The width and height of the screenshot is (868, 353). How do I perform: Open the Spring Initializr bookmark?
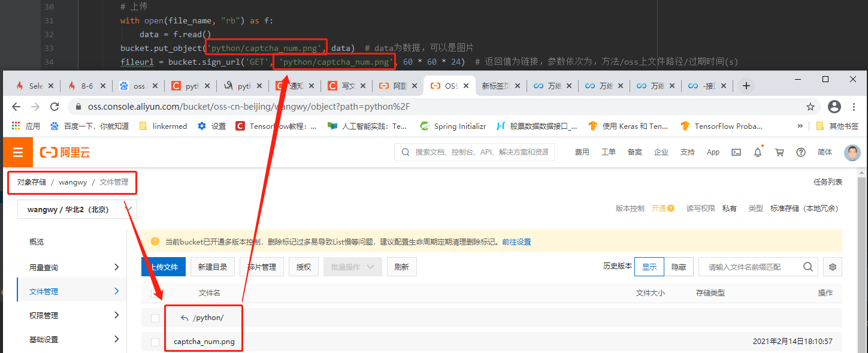click(453, 126)
